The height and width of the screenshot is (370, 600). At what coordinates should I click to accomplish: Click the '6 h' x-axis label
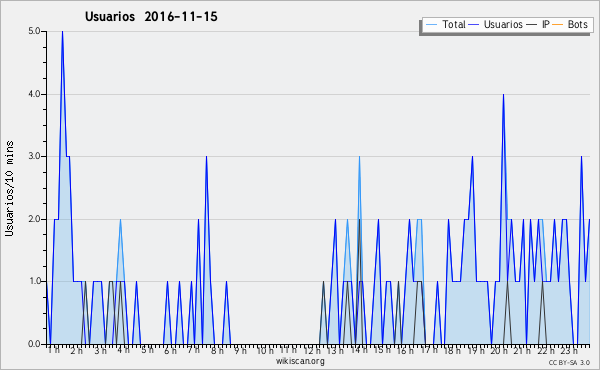tap(170, 350)
